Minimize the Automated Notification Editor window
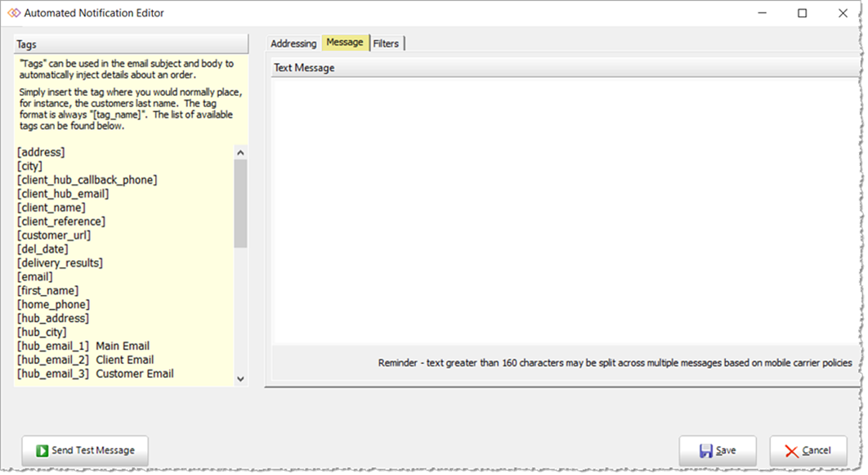Viewport: 868px width, 475px height. [763, 13]
